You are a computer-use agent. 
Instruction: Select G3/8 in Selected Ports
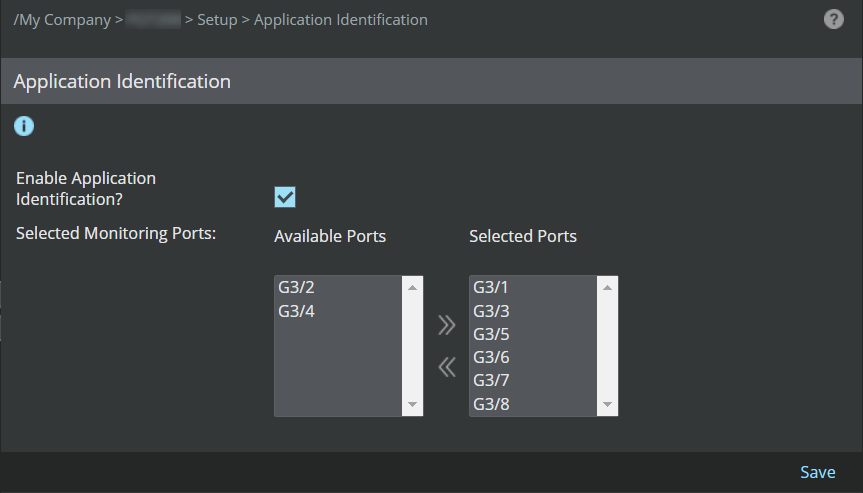[533, 404]
